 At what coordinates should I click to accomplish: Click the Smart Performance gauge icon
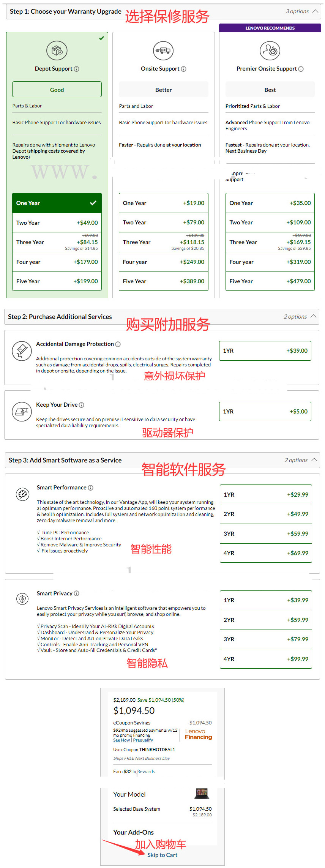click(x=22, y=494)
